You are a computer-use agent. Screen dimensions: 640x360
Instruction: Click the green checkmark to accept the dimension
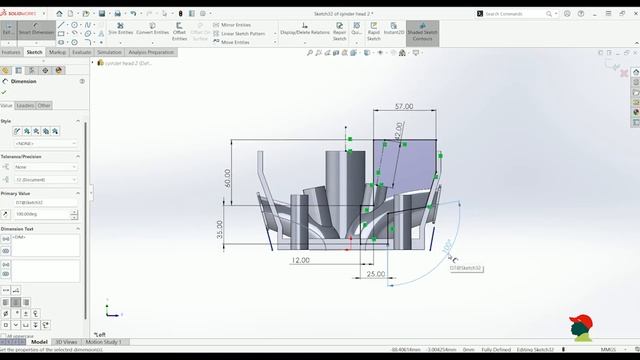pyautogui.click(x=4, y=92)
